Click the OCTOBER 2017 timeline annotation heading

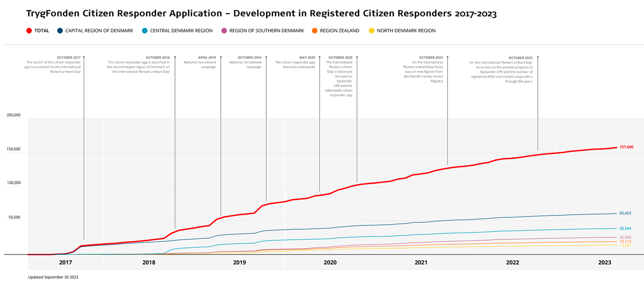pos(69,58)
